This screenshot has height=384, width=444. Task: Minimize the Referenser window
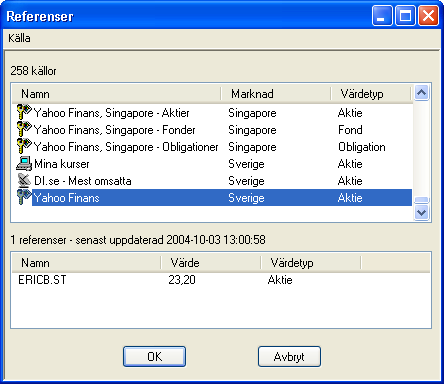(382, 16)
